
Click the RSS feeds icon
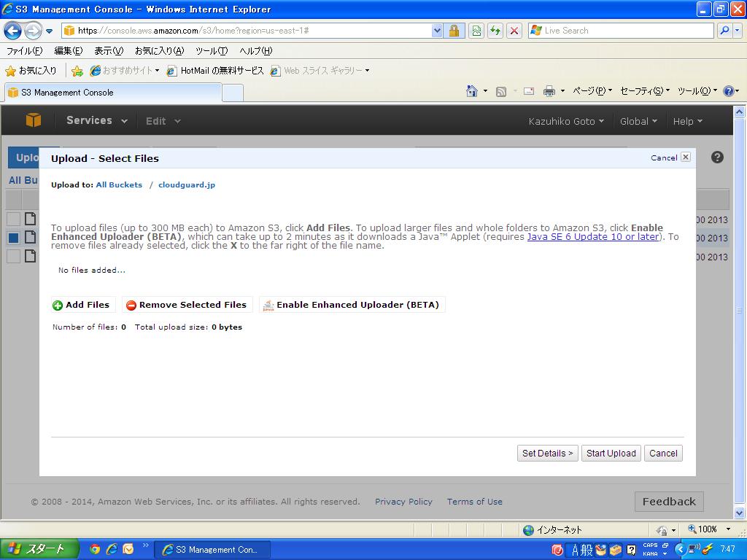coord(500,91)
